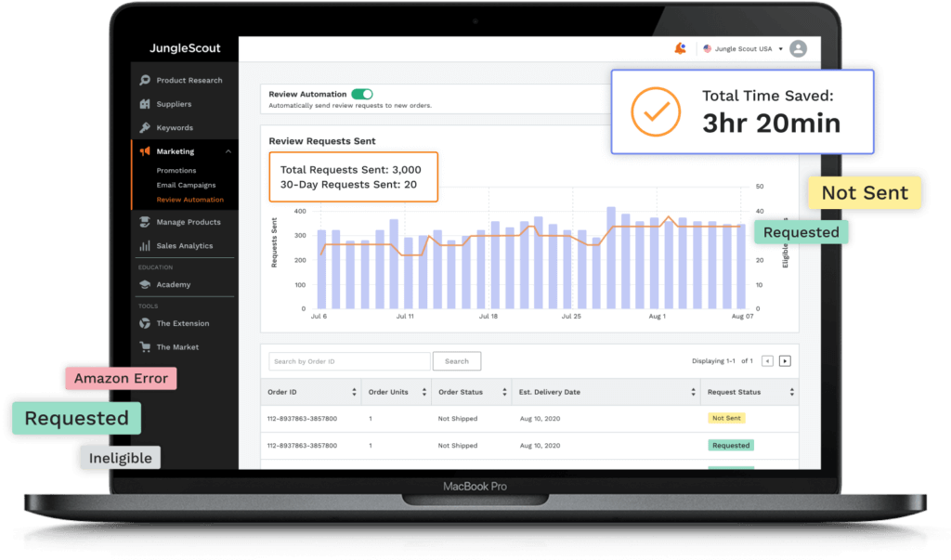Click the Review Requests Sent heading

pyautogui.click(x=322, y=141)
